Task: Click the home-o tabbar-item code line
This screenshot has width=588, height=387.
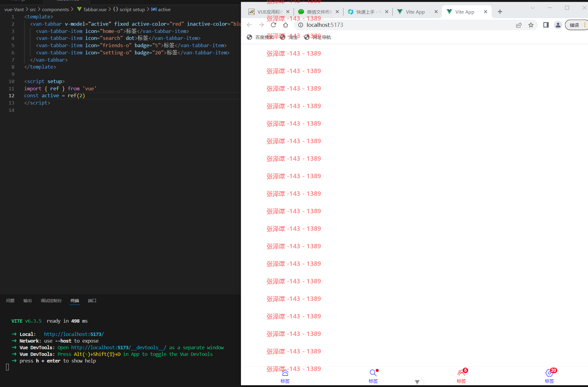Action: click(112, 31)
